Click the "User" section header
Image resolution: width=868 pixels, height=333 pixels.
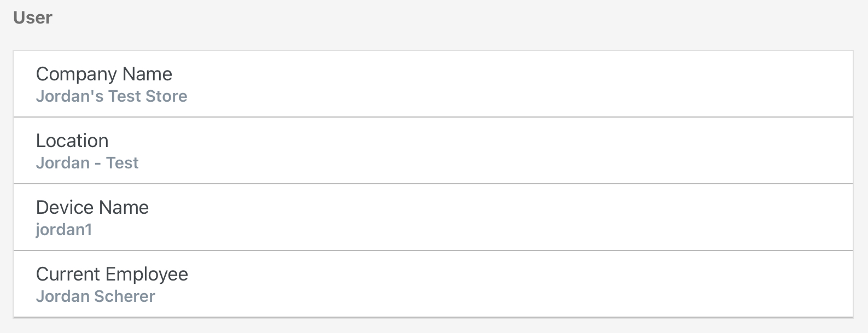[33, 17]
